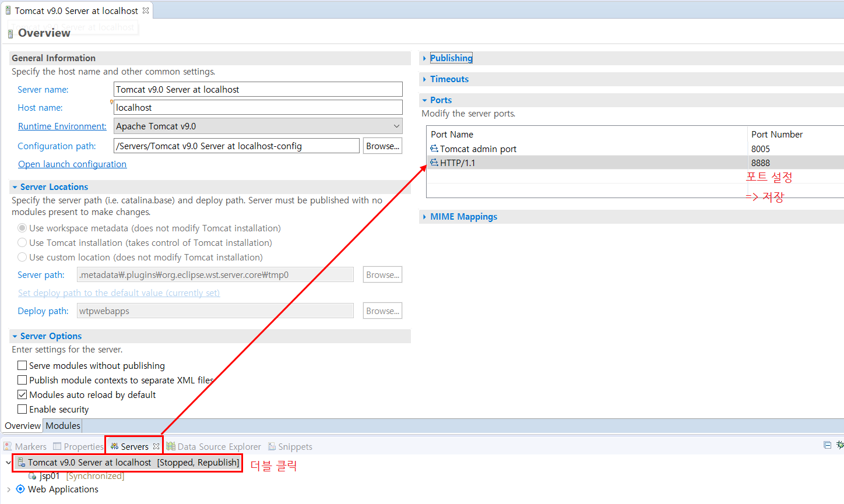The height and width of the screenshot is (504, 844).
Task: Click the Host name input field
Action: 258,107
